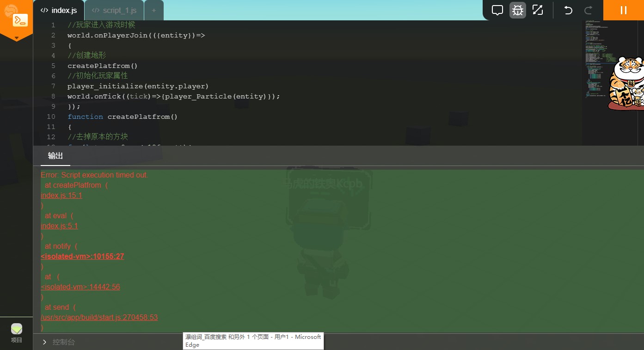644x350 pixels.
Task: Click the 'Error: Script execution timed out.' message
Action: [x=94, y=175]
